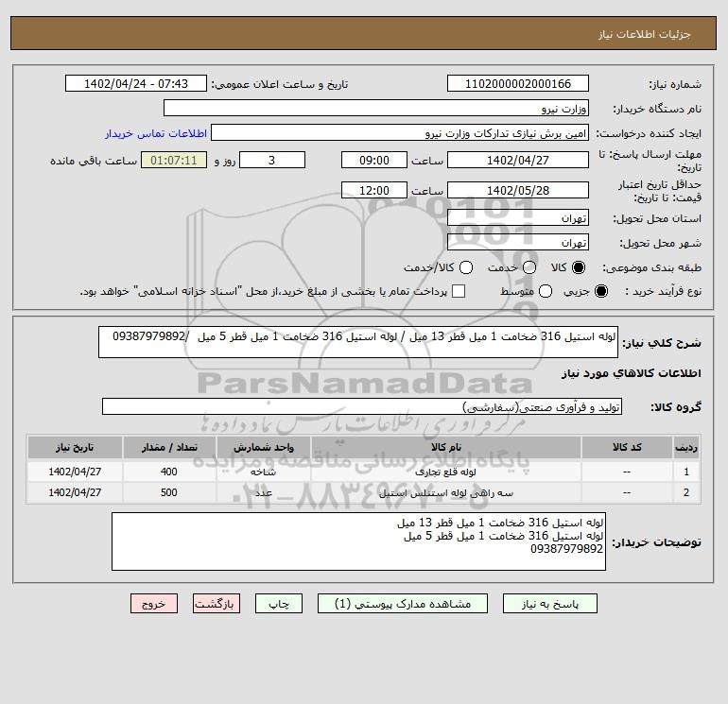Click the countdown timer 01:07:11
The image size is (728, 704).
pos(174,160)
